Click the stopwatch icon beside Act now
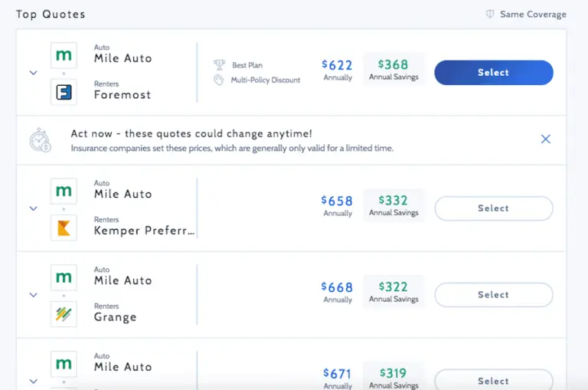Image resolution: width=588 pixels, height=390 pixels. [x=40, y=140]
